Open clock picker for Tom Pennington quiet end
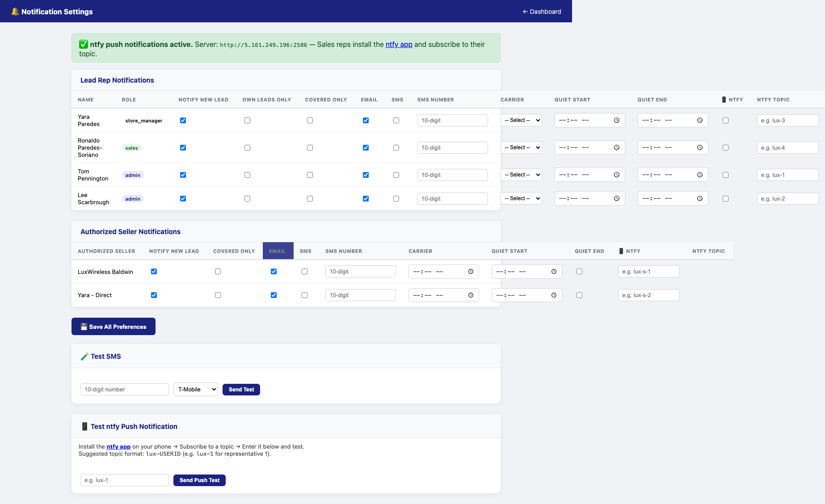The height and width of the screenshot is (504, 825). (700, 175)
